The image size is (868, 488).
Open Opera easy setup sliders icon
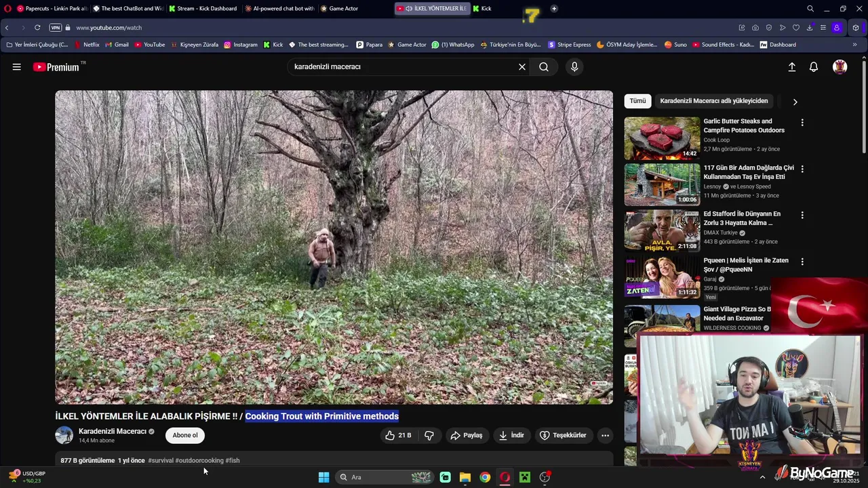[823, 28]
